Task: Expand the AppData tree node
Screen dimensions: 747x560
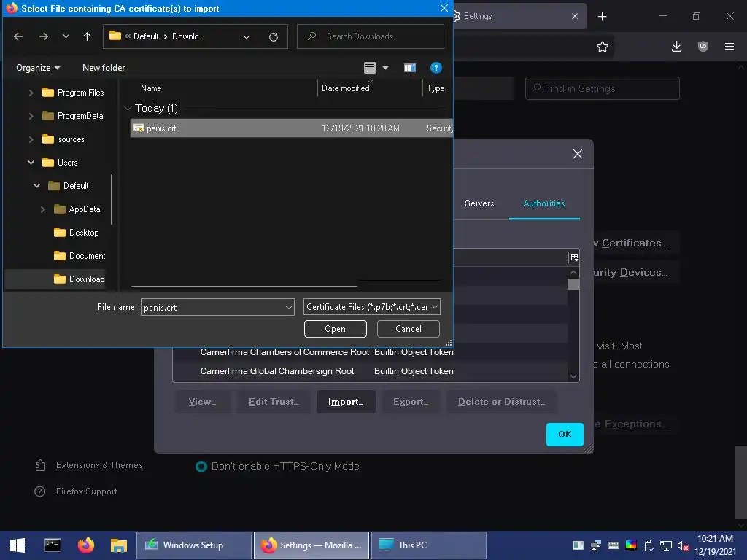Action: pyautogui.click(x=43, y=209)
